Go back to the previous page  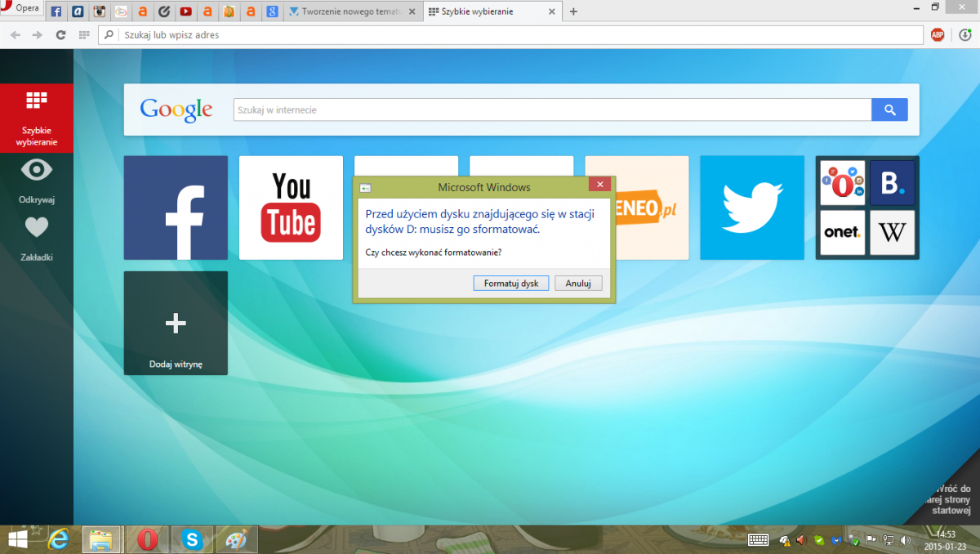click(15, 35)
